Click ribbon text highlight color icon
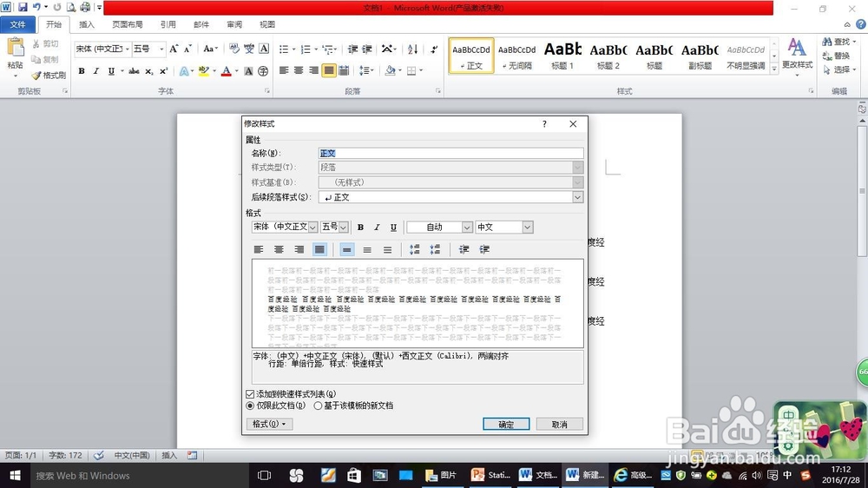 click(204, 71)
